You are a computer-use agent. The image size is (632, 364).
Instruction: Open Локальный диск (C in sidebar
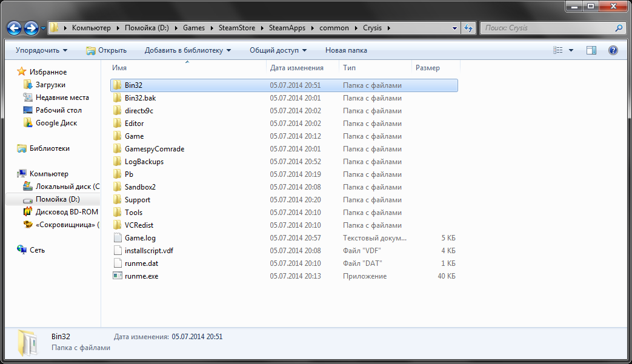tap(67, 187)
